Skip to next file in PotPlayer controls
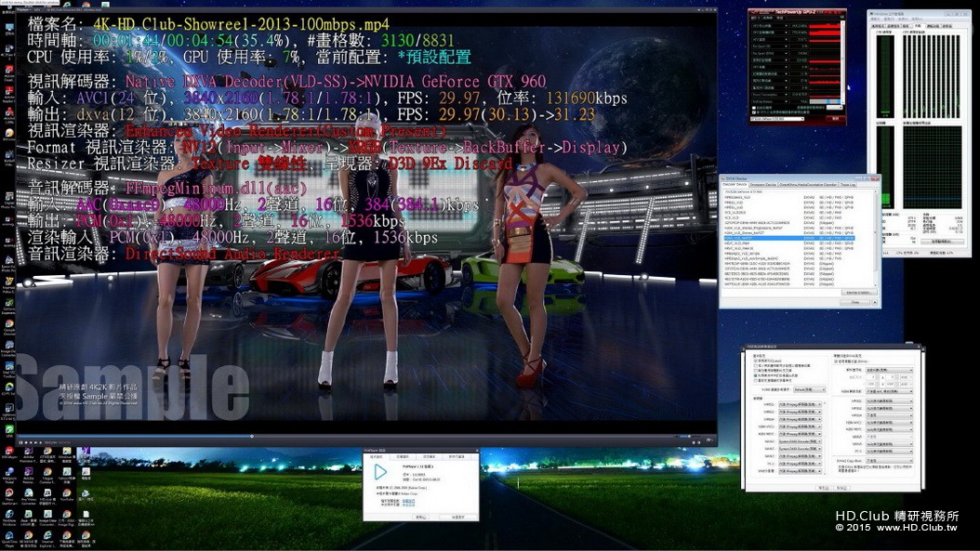This screenshot has height=551, width=980. [x=35, y=442]
